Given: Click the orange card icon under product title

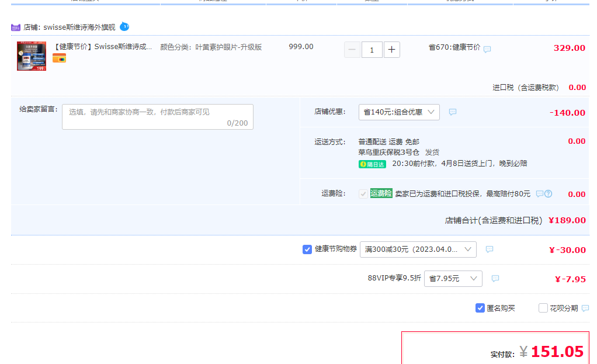Looking at the screenshot, I should (60, 58).
